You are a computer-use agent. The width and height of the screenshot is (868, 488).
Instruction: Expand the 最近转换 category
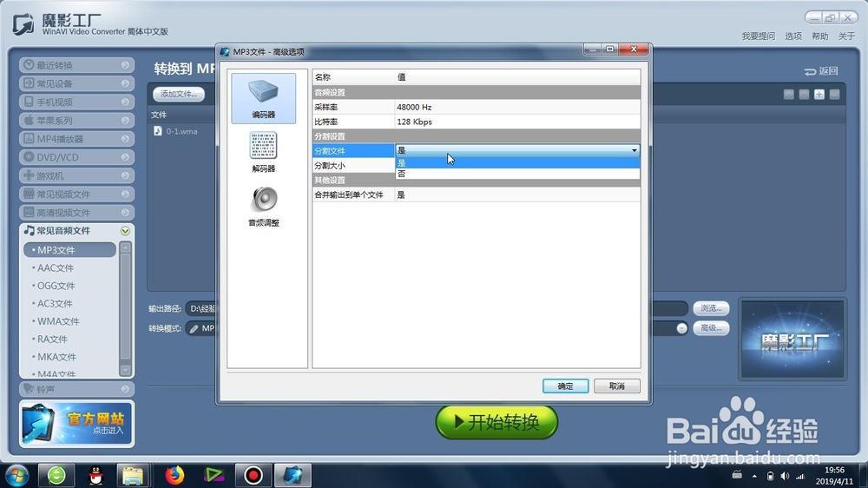tap(77, 65)
